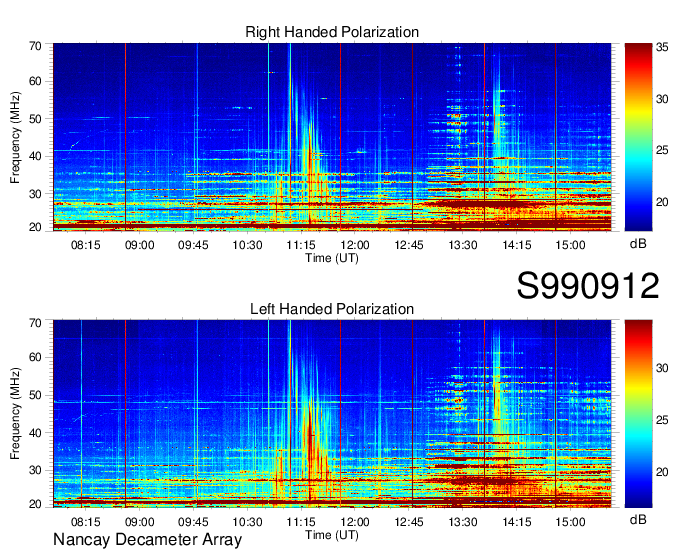Click 40 MHz tick on right-handed plot
Image resolution: width=680 pixels, height=552 pixels.
[x=35, y=156]
